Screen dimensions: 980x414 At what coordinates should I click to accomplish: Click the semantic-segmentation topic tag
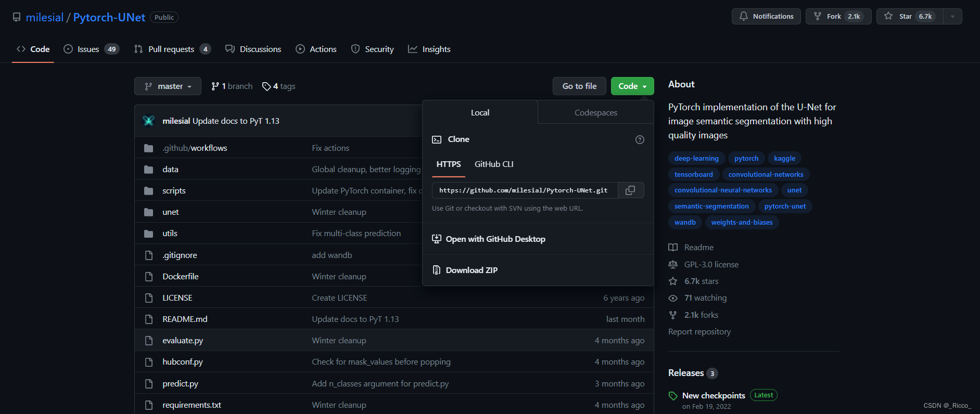[x=711, y=206]
